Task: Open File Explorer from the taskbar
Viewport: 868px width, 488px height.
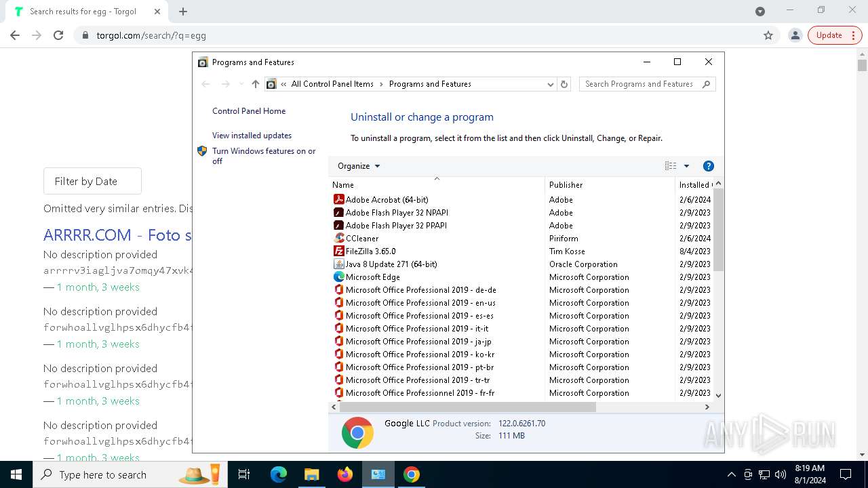Action: [311, 474]
